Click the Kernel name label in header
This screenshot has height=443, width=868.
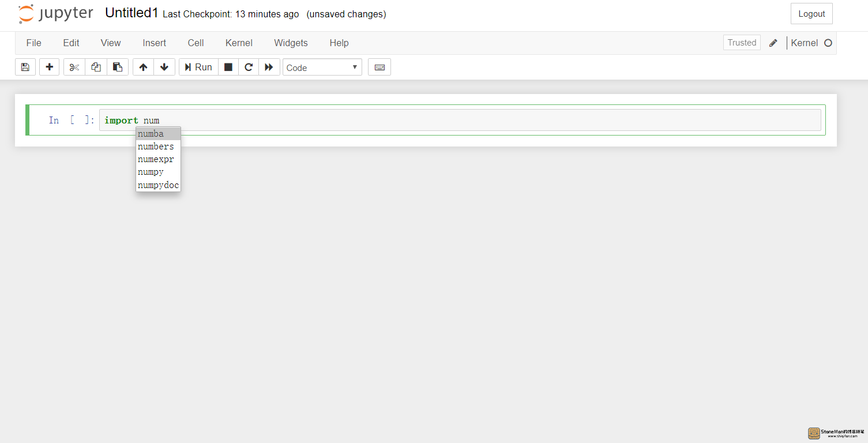(x=804, y=43)
